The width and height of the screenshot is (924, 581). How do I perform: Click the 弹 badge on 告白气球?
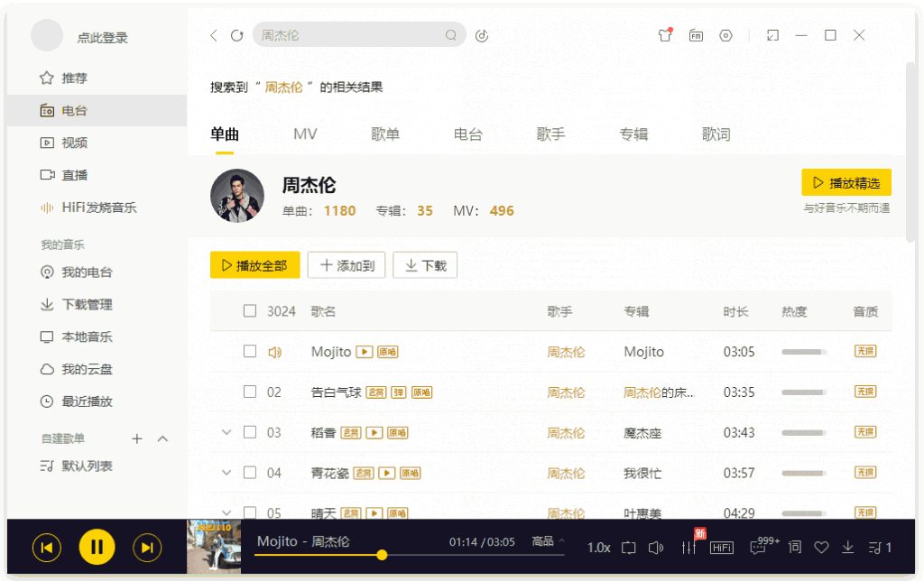399,392
